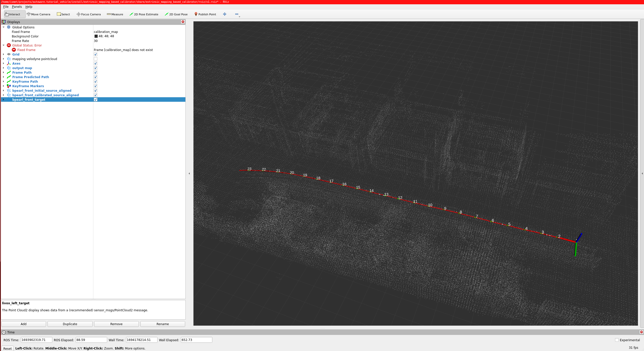This screenshot has width=644, height=351.
Task: Click the Add display button
Action: pyautogui.click(x=24, y=324)
